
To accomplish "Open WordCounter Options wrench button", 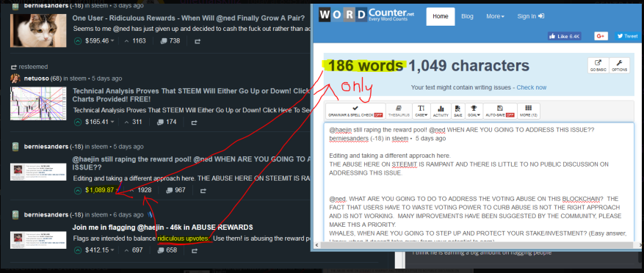I will (x=619, y=65).
